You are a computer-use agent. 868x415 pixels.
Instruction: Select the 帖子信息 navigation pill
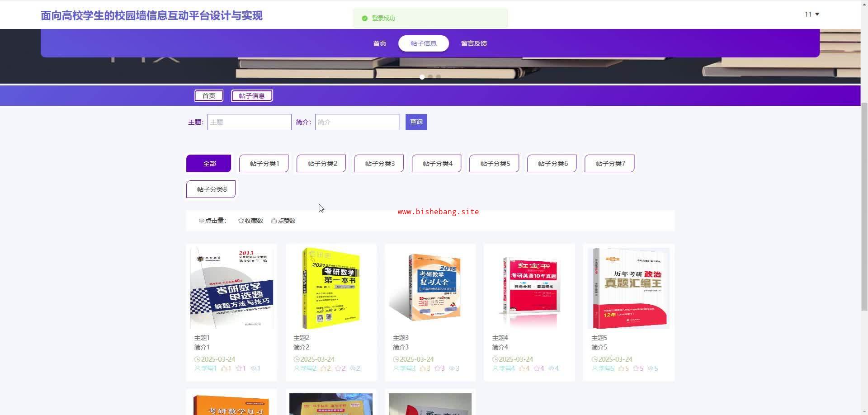pos(424,43)
